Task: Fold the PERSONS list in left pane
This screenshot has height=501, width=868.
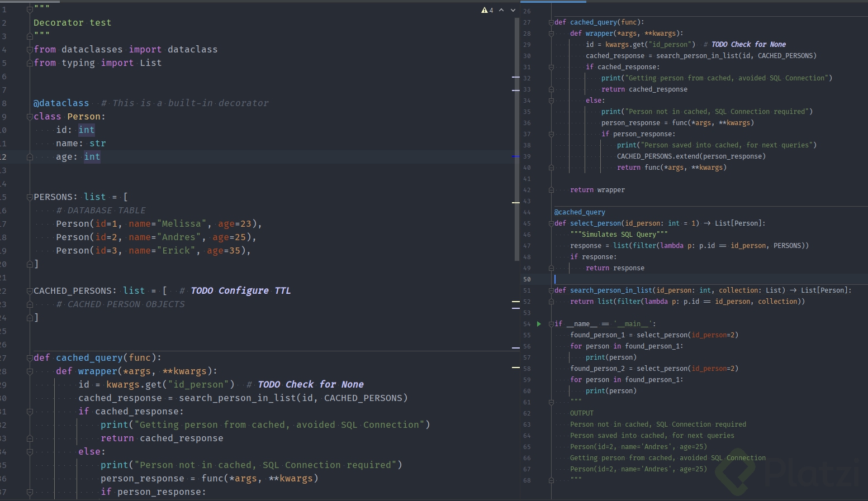Action: (30, 197)
